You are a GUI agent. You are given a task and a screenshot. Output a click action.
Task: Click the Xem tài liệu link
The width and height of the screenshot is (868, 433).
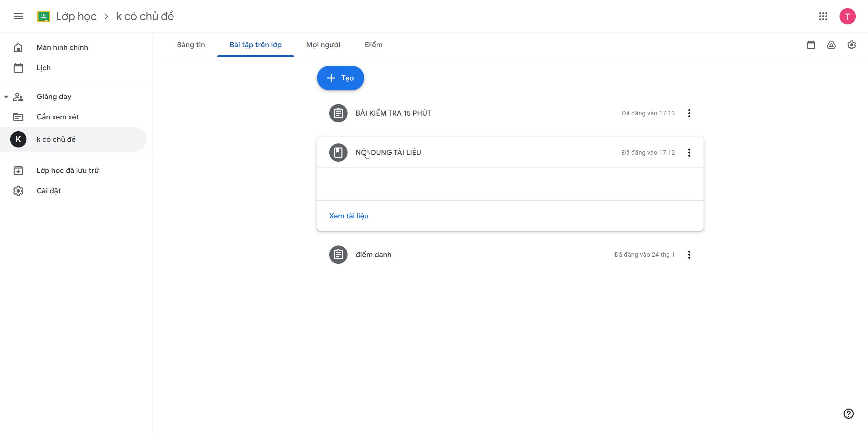tap(349, 216)
